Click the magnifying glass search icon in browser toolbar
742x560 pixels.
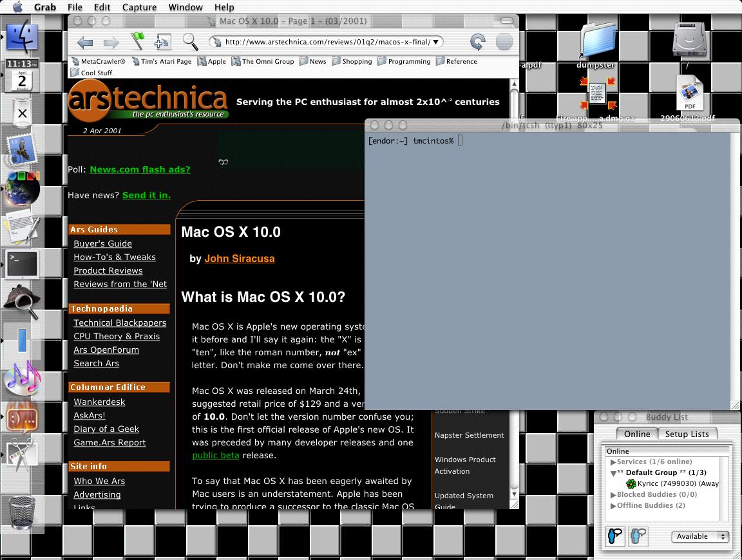190,42
